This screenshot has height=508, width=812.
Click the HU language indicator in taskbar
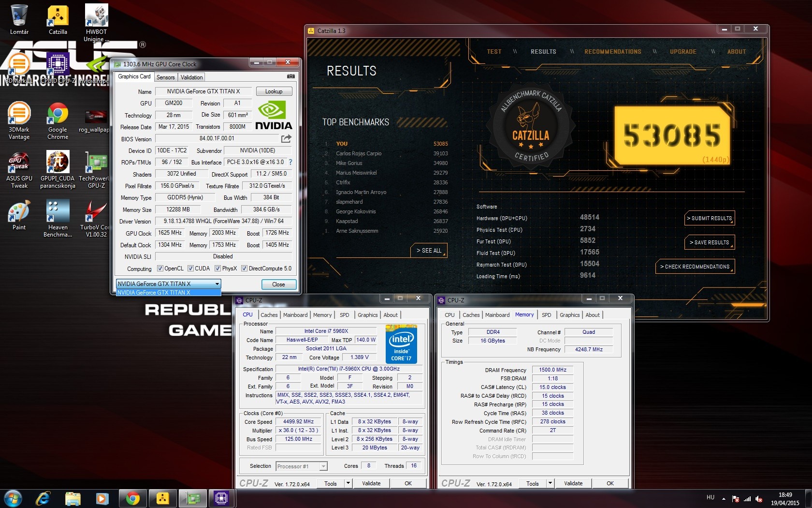[710, 497]
